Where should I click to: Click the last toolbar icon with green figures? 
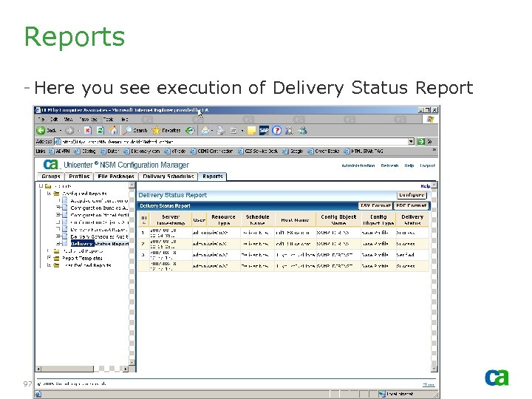click(303, 130)
